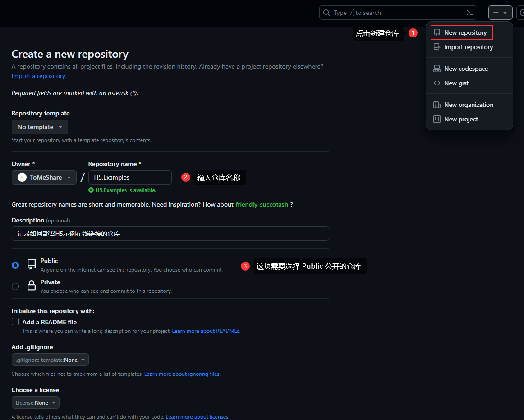
Task: Open Learn more about licenses link
Action: click(x=198, y=417)
